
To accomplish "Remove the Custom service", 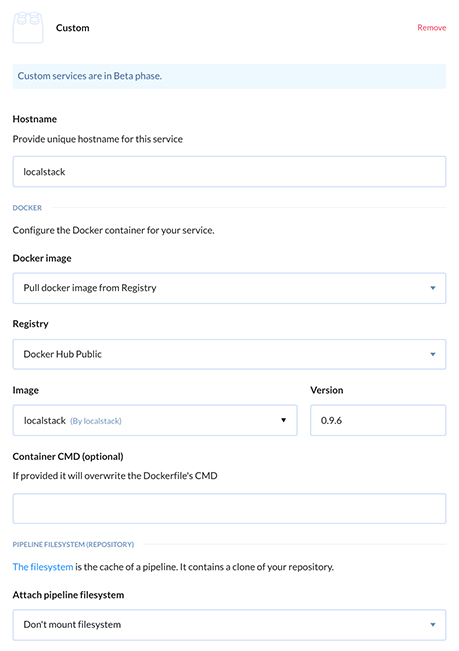I will (432, 27).
